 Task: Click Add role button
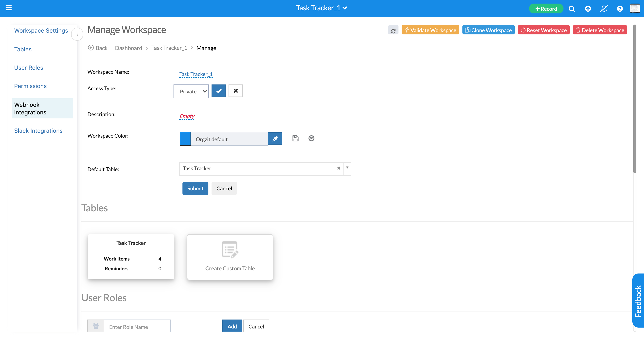[x=232, y=326]
